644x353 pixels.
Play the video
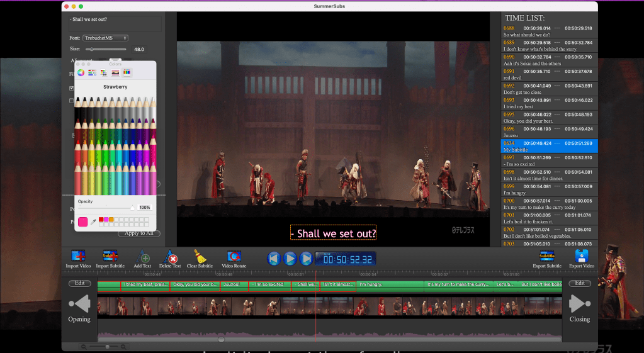click(290, 259)
